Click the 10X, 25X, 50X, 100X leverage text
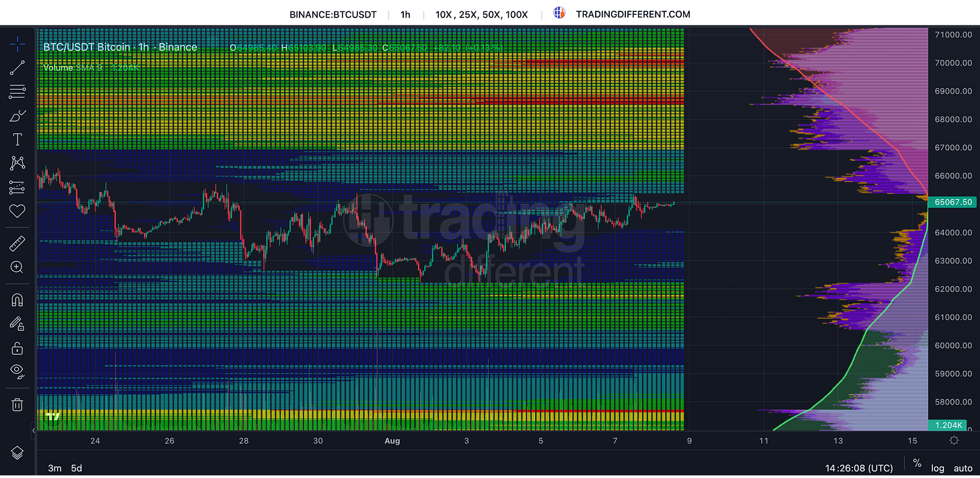The height and width of the screenshot is (478, 980). [482, 14]
